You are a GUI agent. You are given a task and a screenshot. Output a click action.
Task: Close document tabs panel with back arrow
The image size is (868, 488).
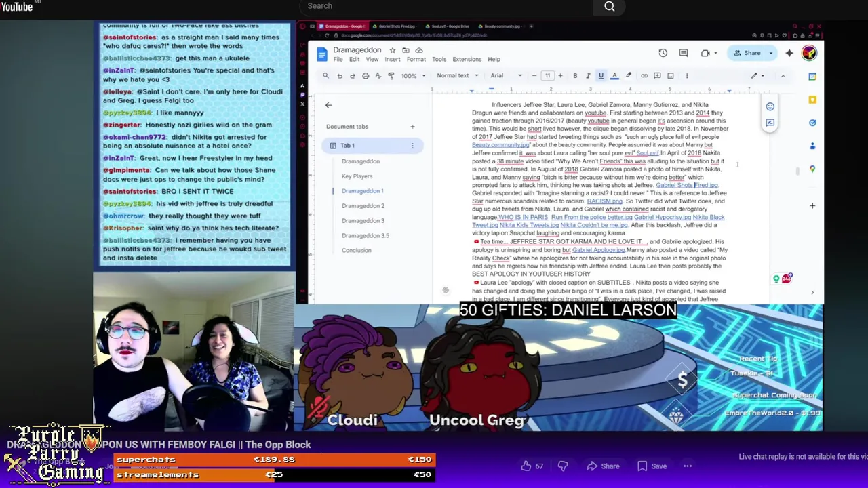328,105
